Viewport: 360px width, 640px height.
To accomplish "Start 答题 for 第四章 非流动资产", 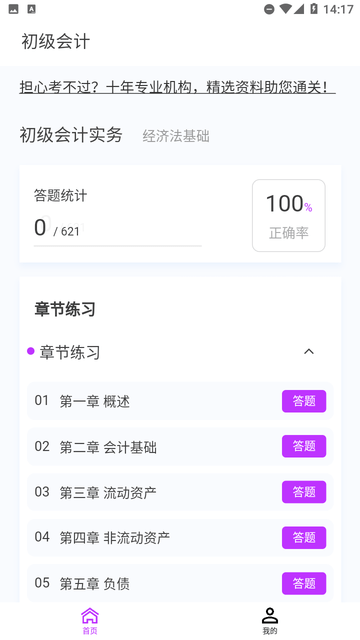I will (x=304, y=538).
